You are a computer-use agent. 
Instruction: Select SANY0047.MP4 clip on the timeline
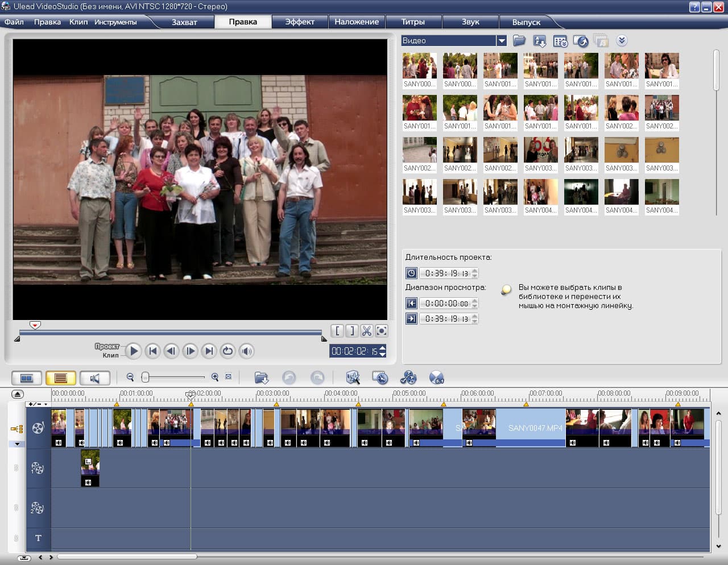[x=533, y=427]
